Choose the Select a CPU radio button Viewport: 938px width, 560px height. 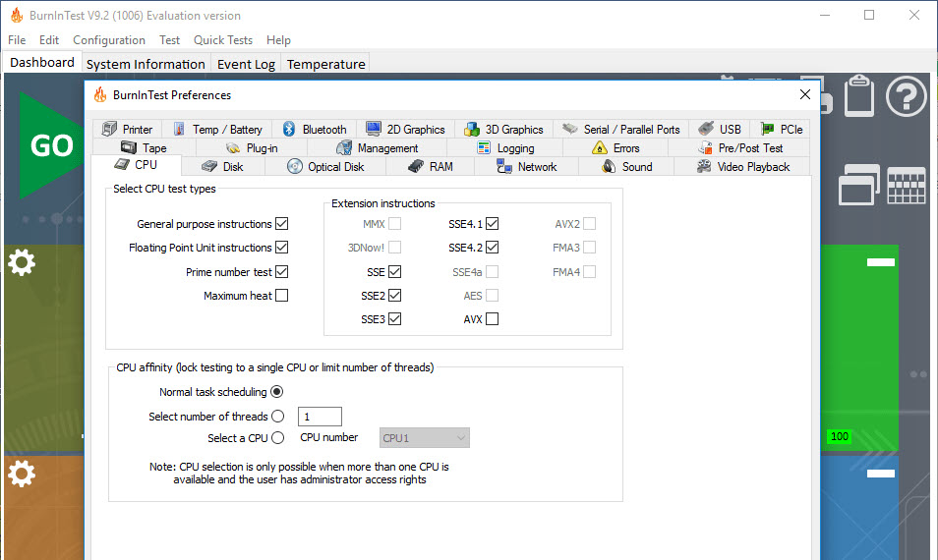(277, 437)
